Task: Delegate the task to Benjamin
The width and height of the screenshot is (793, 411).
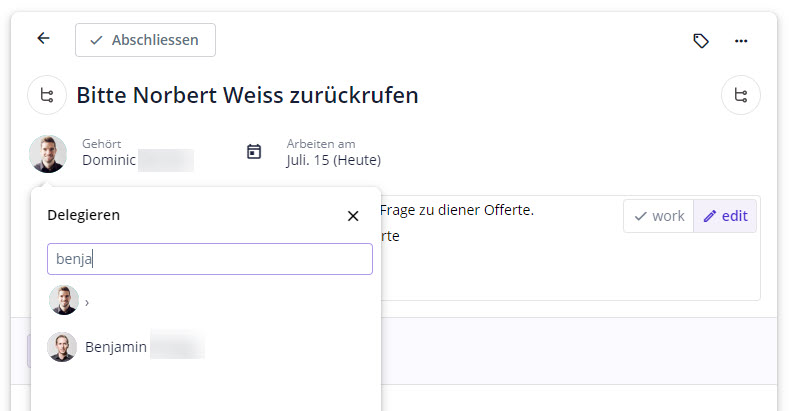Action: pos(117,347)
